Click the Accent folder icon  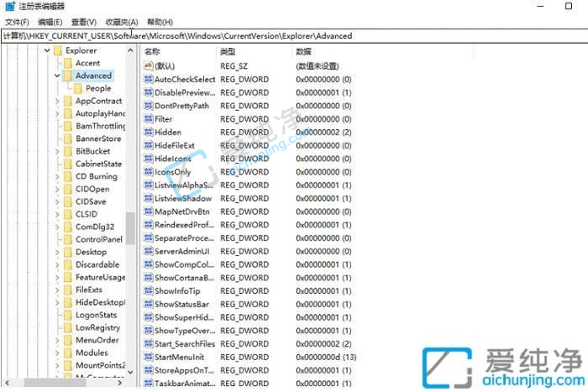pyautogui.click(x=68, y=63)
